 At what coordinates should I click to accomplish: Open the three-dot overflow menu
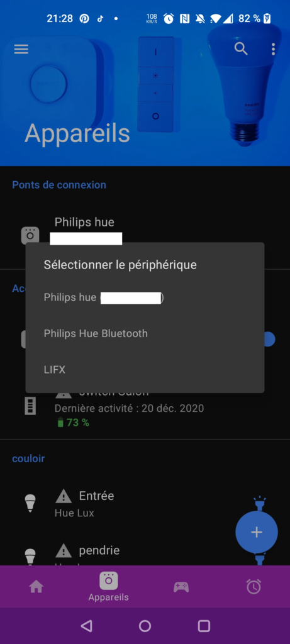tap(273, 49)
